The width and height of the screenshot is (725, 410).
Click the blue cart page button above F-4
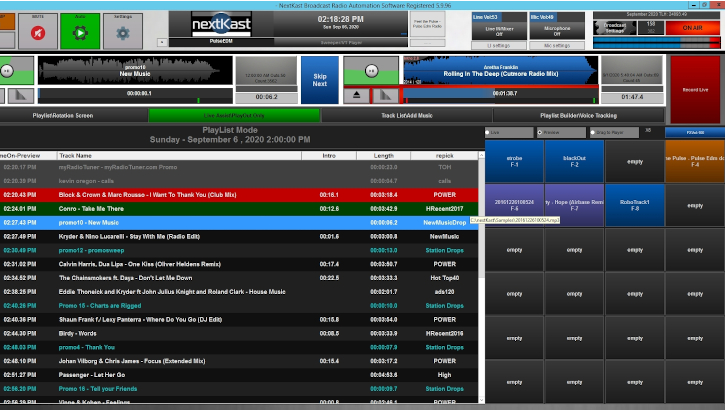pos(694,133)
